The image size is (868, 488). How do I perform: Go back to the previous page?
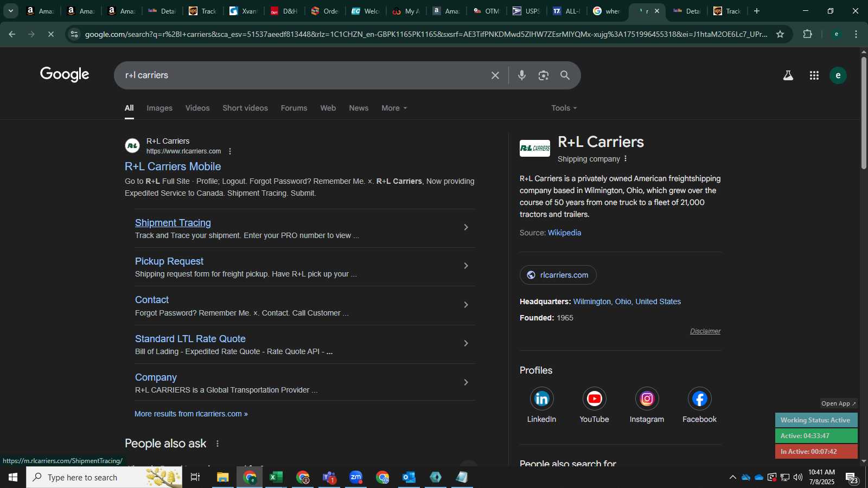12,34
